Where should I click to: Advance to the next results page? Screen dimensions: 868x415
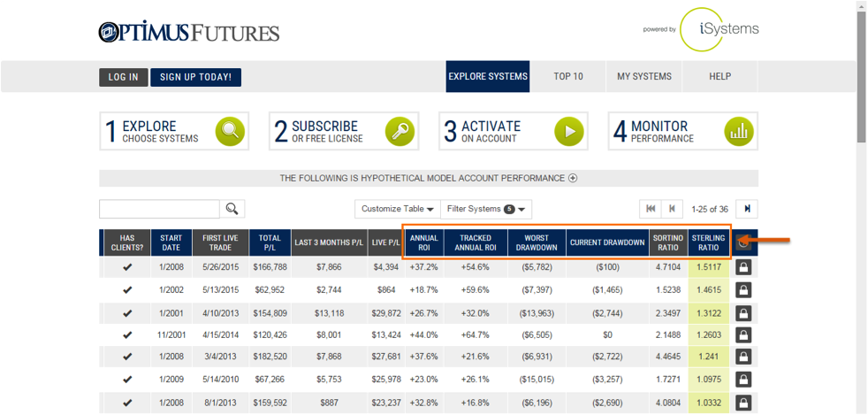click(748, 209)
